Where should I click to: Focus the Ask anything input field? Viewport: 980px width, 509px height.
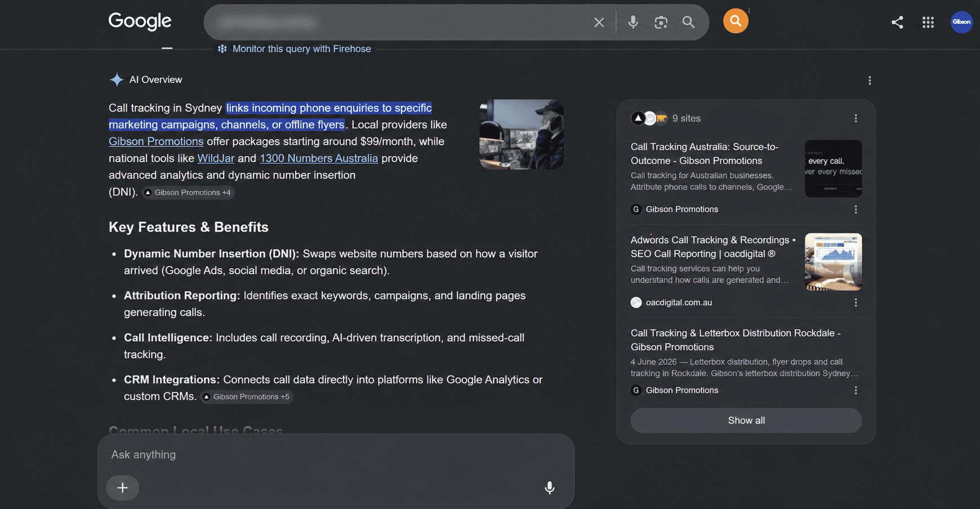pyautogui.click(x=336, y=454)
